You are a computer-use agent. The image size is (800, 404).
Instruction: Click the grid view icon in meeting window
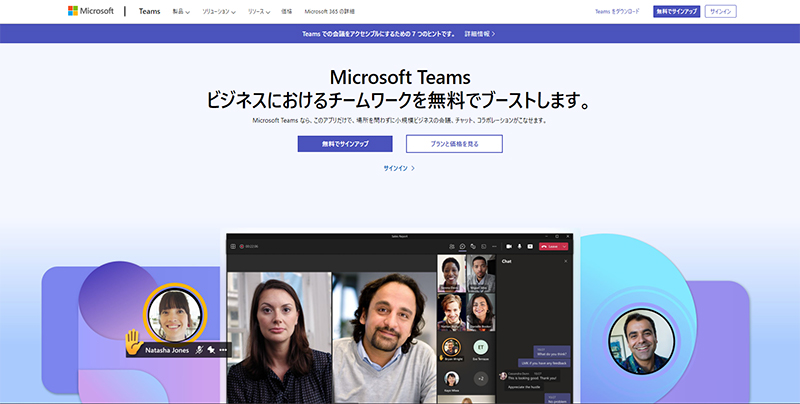click(x=233, y=246)
